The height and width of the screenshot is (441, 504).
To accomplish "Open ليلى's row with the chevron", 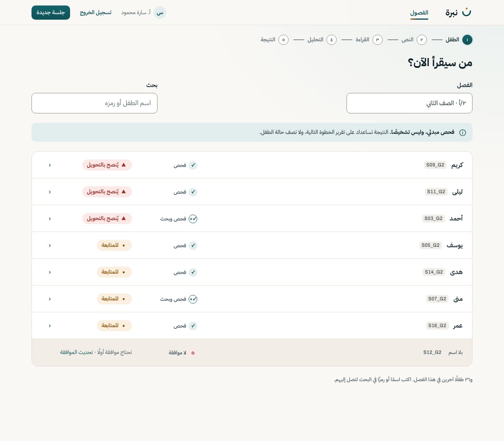I will [50, 192].
